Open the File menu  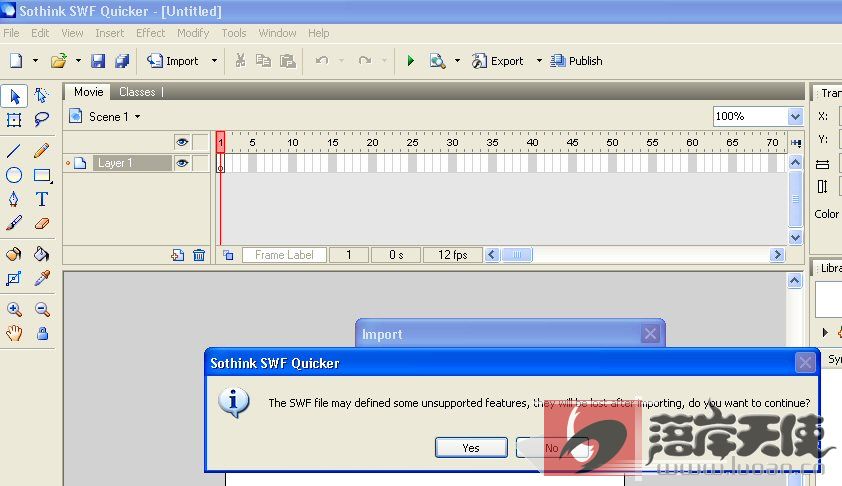pos(11,33)
